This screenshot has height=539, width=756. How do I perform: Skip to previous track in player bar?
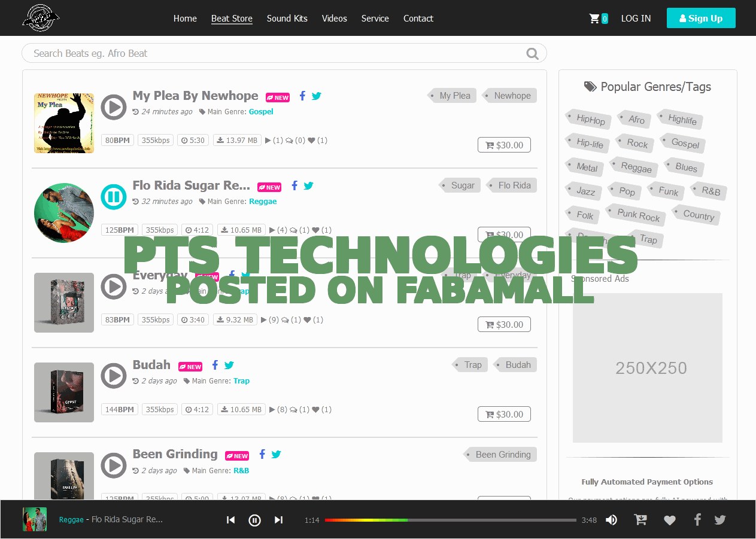coord(230,520)
